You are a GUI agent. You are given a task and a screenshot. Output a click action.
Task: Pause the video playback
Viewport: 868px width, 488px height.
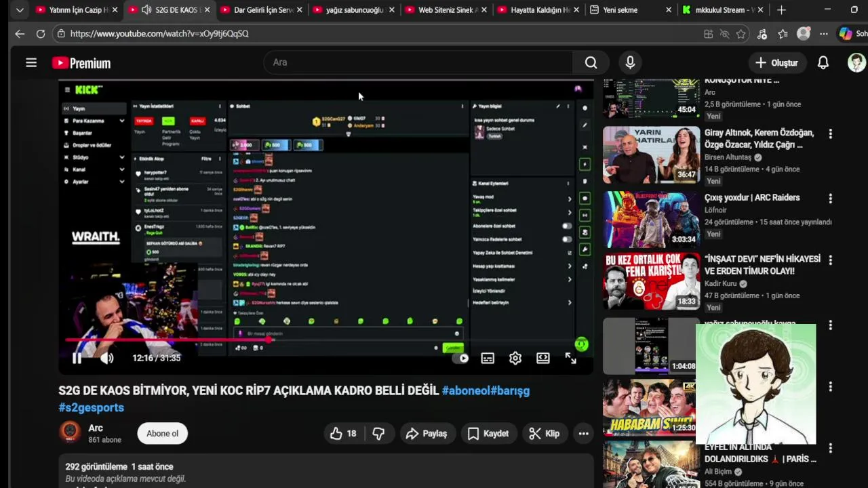(77, 358)
